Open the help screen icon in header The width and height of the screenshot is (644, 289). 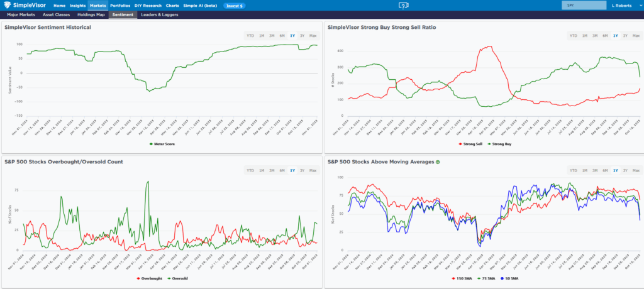click(x=404, y=6)
